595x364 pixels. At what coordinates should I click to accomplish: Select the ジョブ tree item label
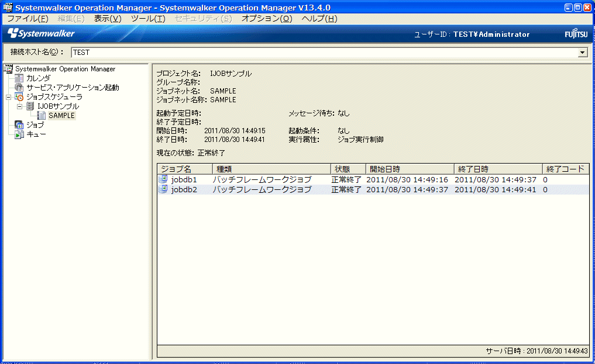(35, 125)
